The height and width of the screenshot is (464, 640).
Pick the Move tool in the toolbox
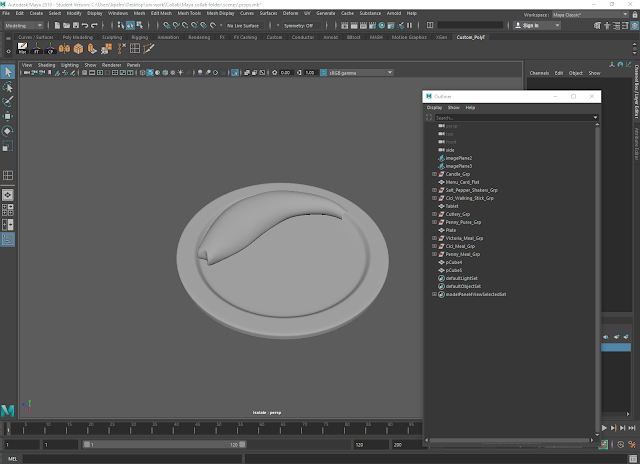coord(8,116)
